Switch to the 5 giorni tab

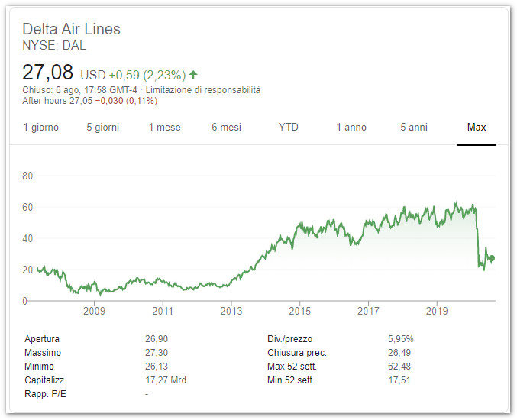pyautogui.click(x=102, y=128)
